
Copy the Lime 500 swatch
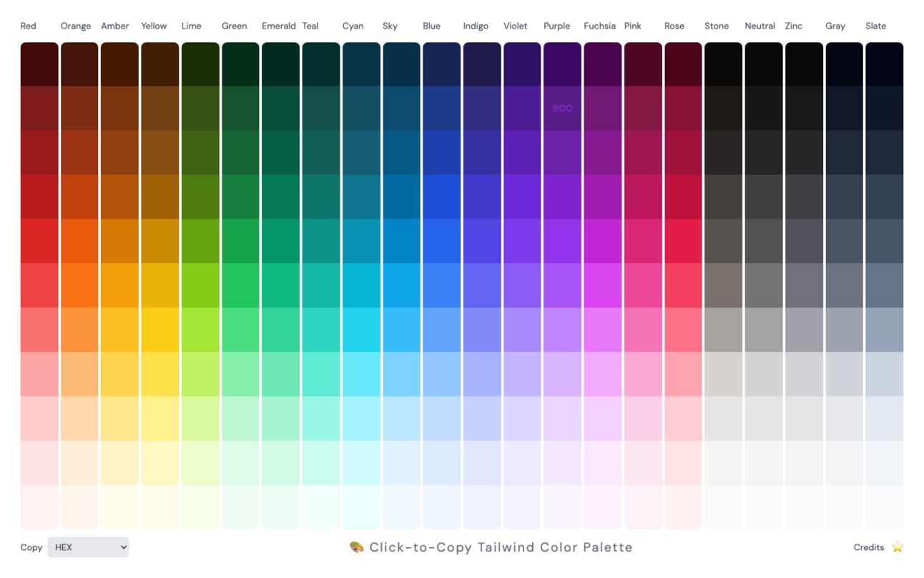click(x=200, y=285)
